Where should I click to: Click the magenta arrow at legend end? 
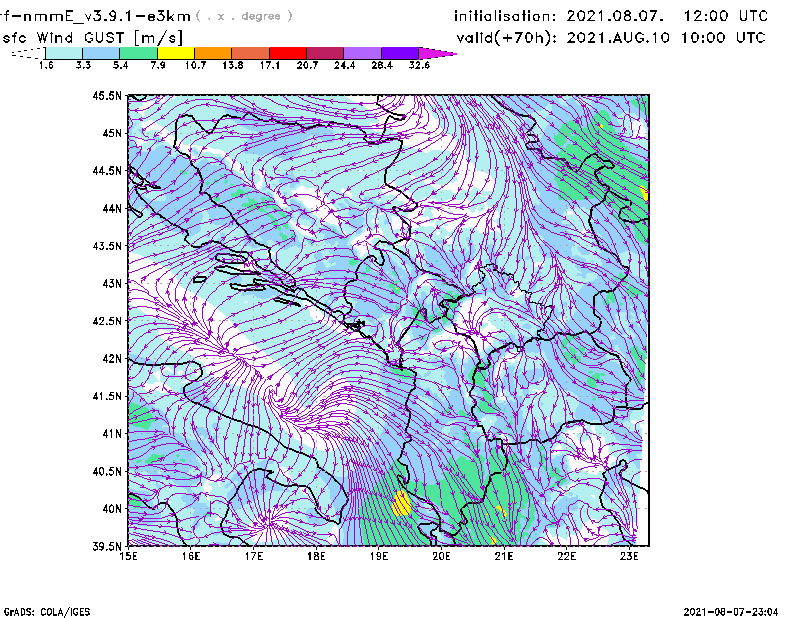click(x=437, y=53)
